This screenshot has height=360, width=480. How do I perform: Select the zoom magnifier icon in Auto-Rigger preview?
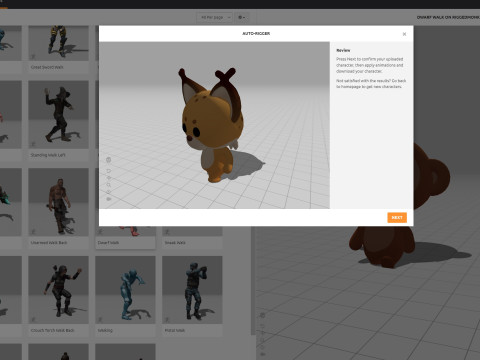[x=109, y=185]
